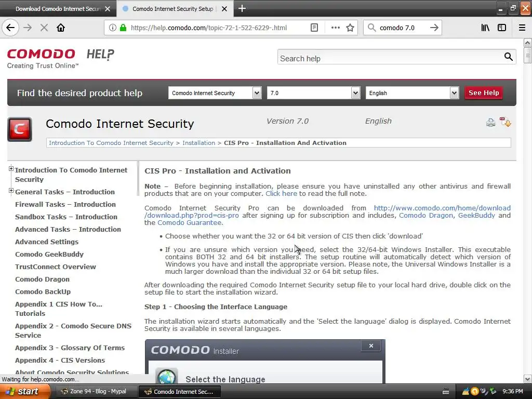This screenshot has width=532, height=399.
Task: Open the Library icon in toolbar
Action: tap(485, 28)
